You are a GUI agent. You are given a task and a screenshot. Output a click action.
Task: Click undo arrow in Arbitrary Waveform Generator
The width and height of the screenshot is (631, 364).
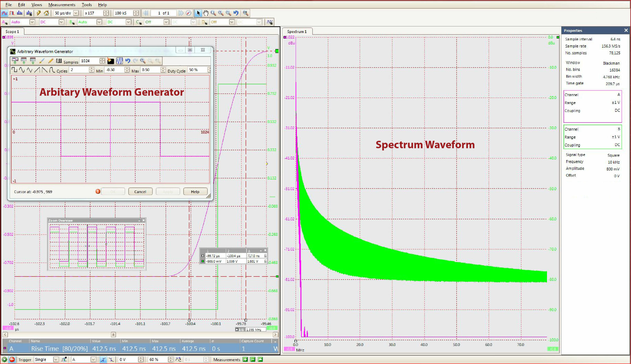pos(128,61)
